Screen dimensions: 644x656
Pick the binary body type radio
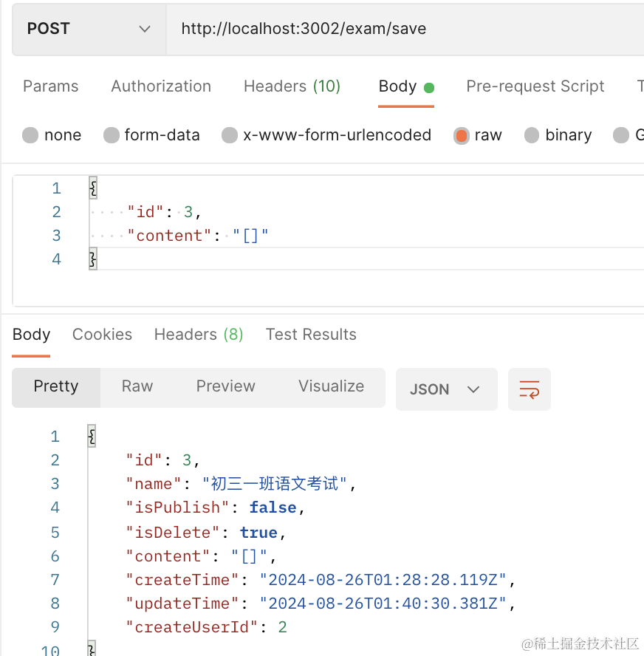532,136
